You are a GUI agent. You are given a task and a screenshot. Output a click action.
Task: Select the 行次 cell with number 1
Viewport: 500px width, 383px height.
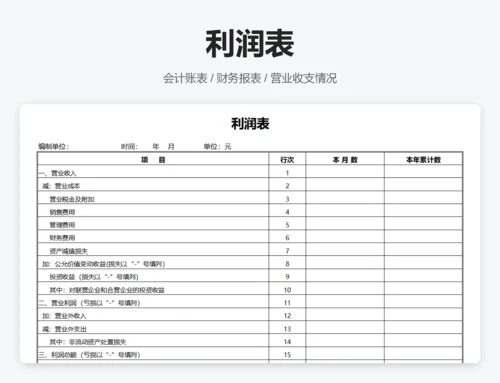(x=287, y=172)
